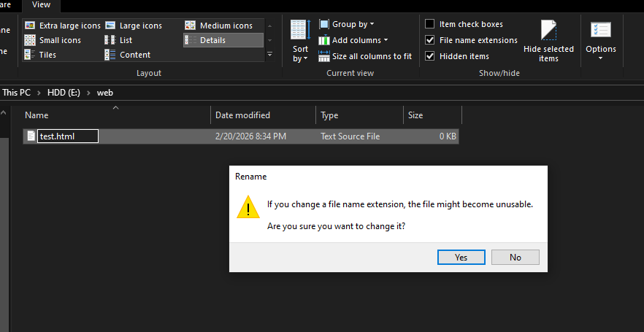Navigate to This PC in breadcrumb
The image size is (644, 332).
(x=16, y=93)
